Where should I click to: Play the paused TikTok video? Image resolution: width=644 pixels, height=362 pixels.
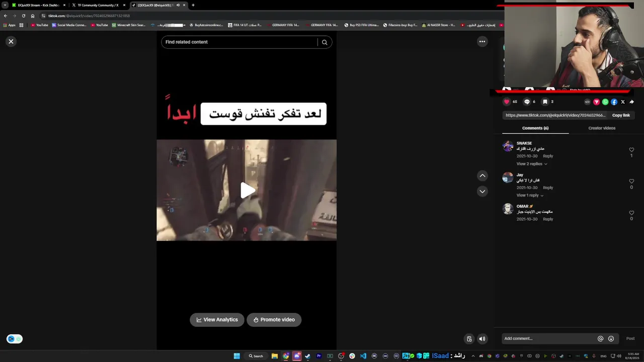(247, 190)
